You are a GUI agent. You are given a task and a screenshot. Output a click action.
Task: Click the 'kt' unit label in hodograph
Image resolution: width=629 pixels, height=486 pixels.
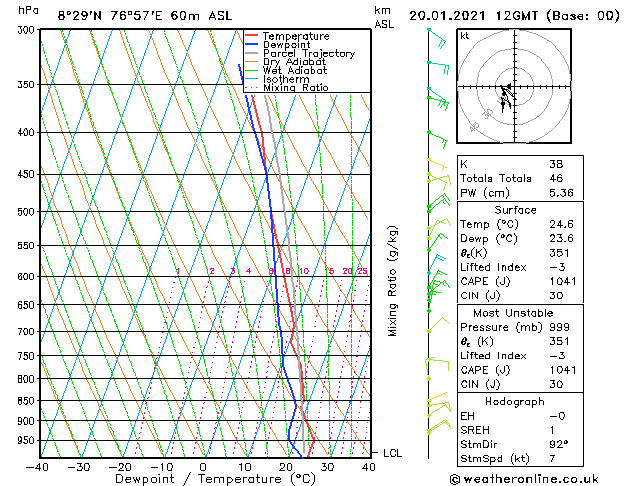(465, 36)
